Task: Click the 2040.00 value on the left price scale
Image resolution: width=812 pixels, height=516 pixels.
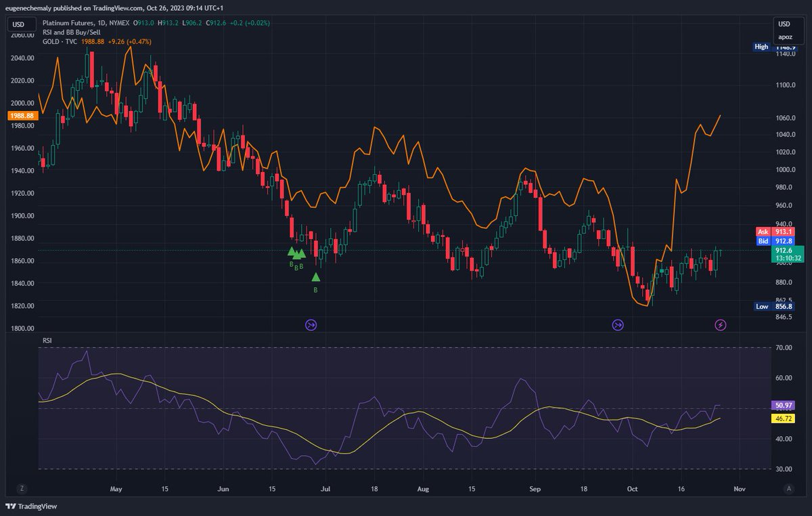Action: click(x=22, y=58)
